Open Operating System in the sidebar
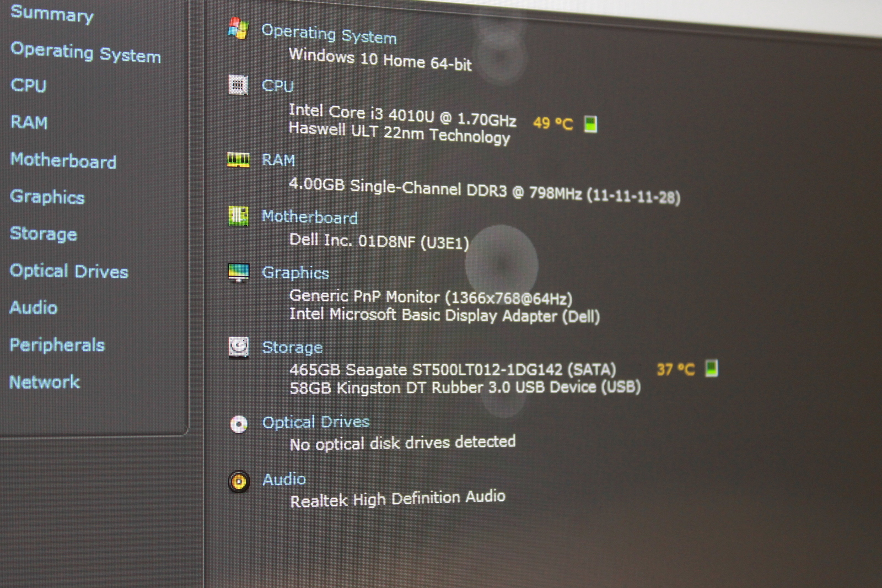The image size is (882, 588). pyautogui.click(x=85, y=52)
